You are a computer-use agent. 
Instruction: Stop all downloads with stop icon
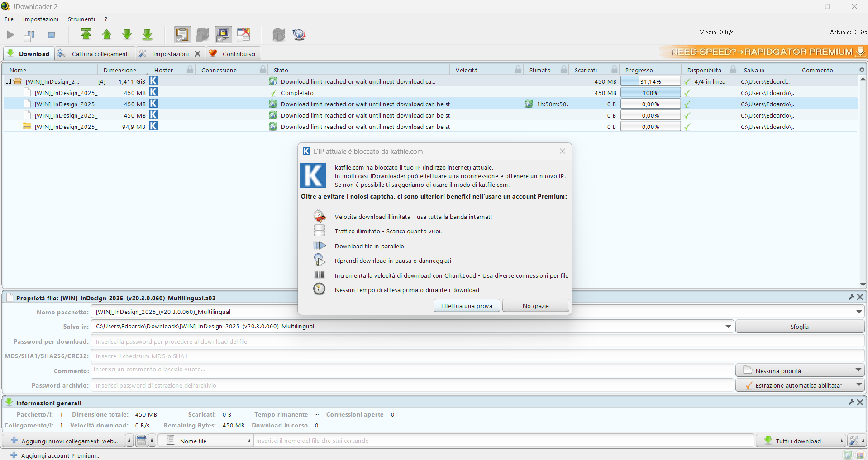point(51,35)
